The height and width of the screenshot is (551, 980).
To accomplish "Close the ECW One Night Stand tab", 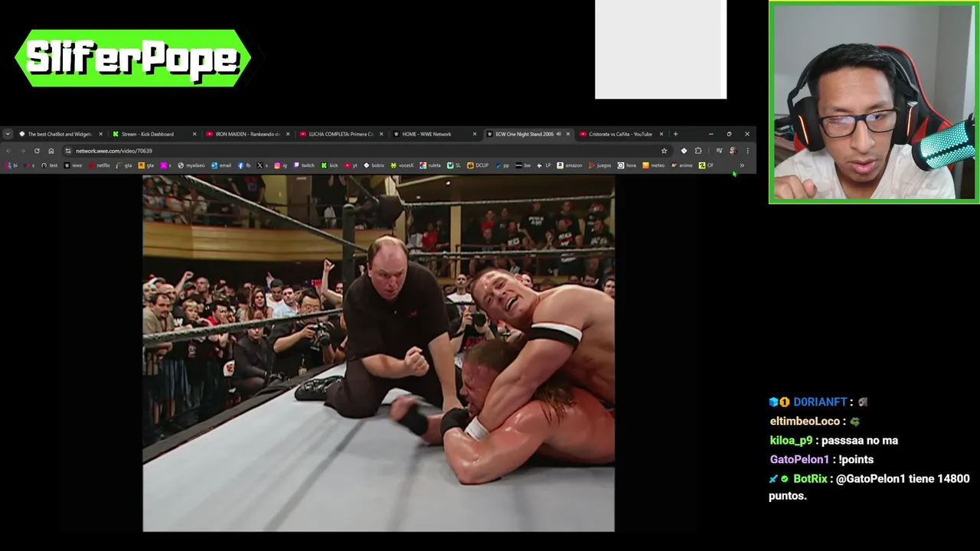I will (568, 134).
